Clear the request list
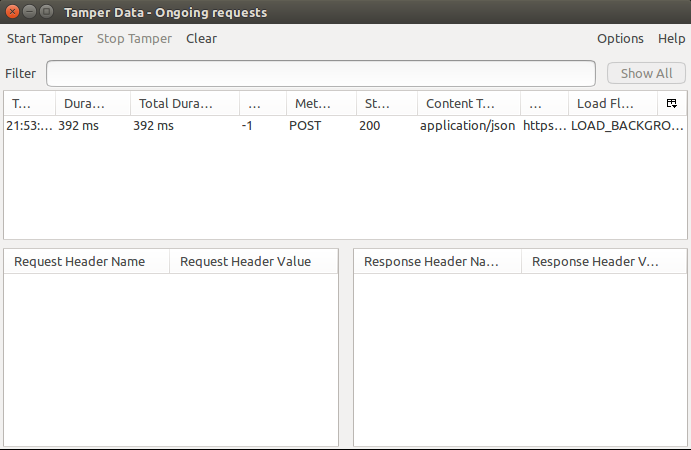691x450 pixels. (201, 39)
